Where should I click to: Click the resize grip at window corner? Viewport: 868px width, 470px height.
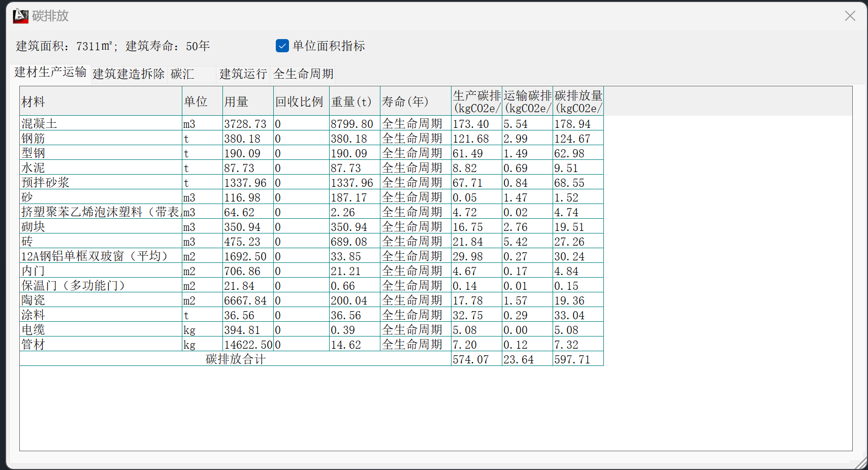pos(860,463)
